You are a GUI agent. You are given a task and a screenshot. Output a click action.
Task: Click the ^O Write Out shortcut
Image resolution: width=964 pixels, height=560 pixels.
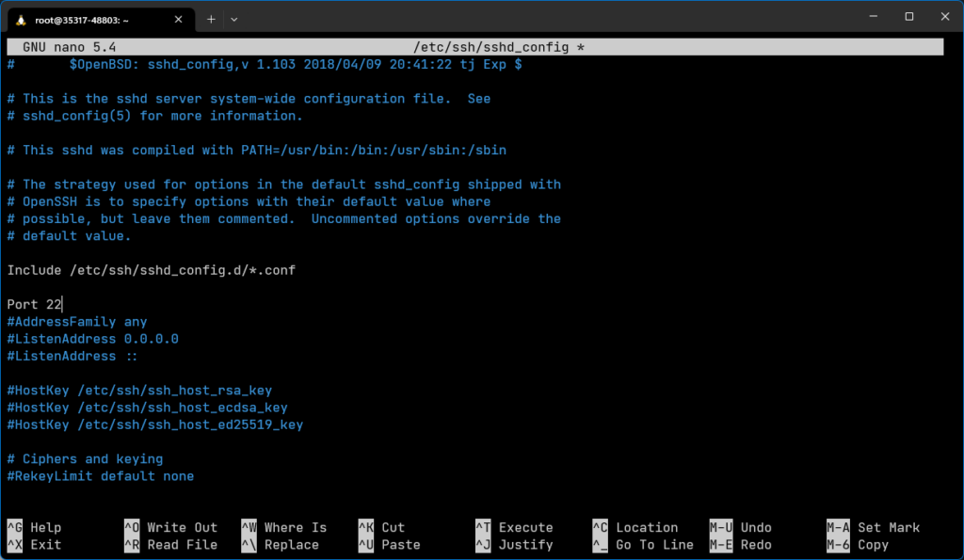click(171, 528)
